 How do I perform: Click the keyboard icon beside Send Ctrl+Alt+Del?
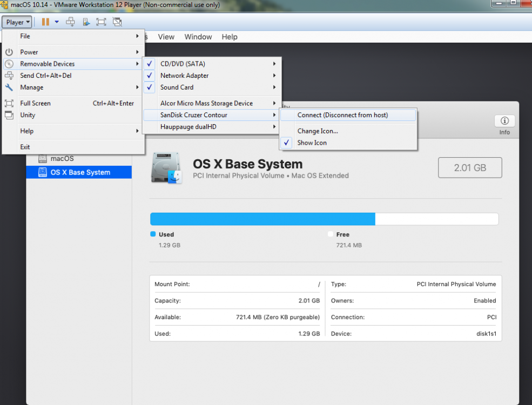point(9,76)
